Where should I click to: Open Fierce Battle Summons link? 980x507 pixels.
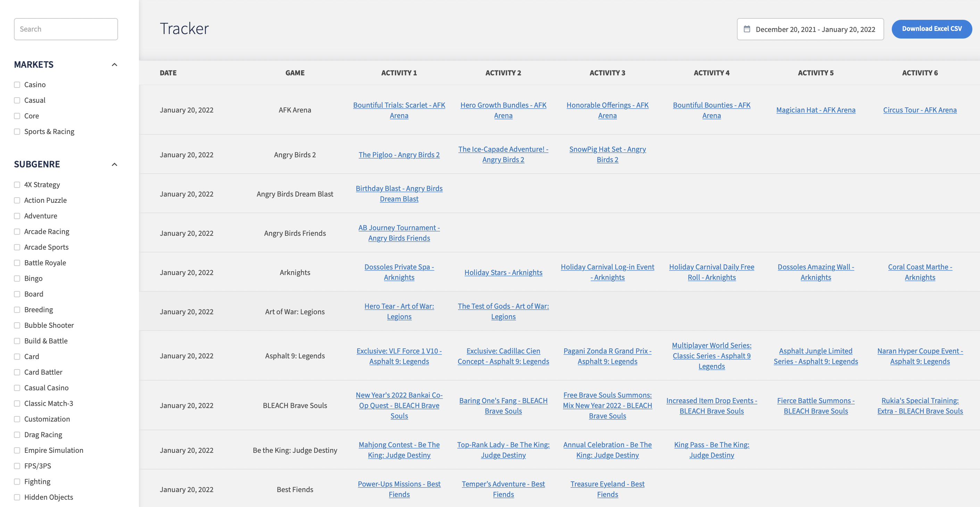(x=815, y=406)
